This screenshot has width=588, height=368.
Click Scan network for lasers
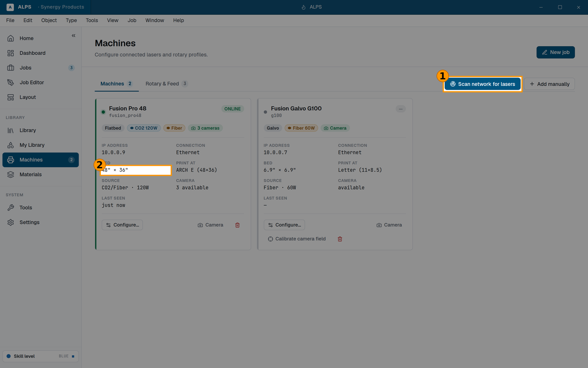pos(483,84)
